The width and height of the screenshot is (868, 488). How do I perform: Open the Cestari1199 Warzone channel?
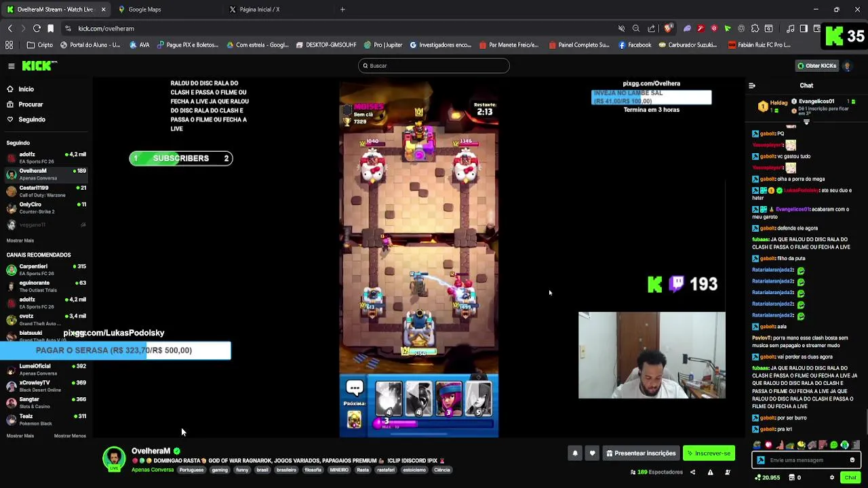click(46, 191)
